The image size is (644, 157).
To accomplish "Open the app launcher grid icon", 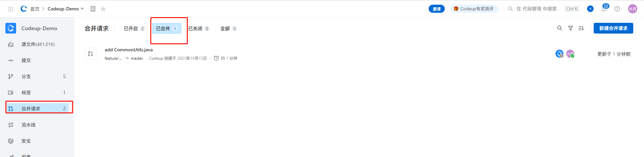I will point(11,9).
